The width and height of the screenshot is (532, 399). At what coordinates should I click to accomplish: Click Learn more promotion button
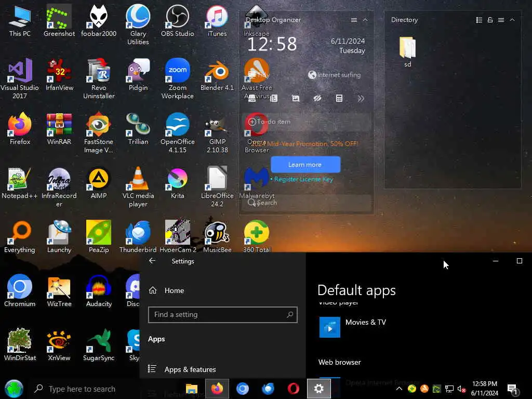click(x=305, y=165)
